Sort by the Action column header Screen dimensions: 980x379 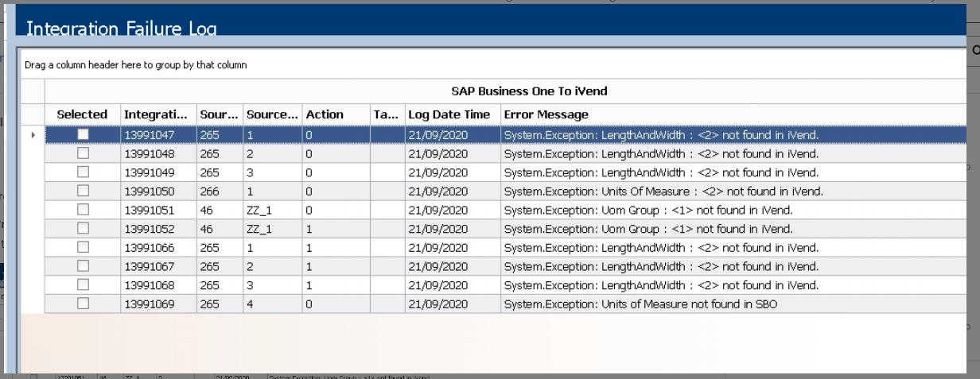click(336, 114)
